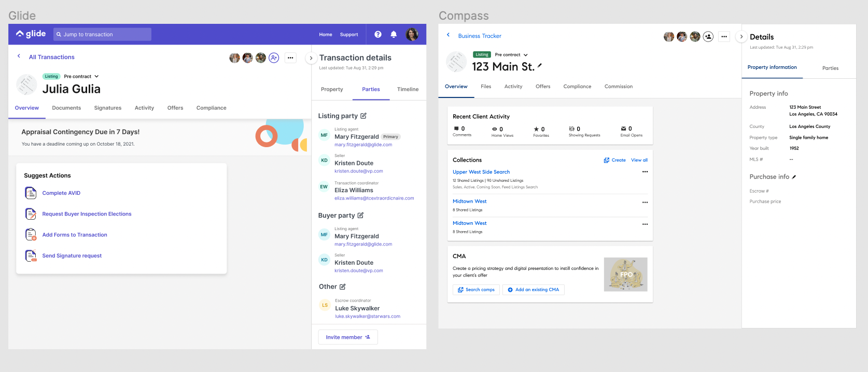This screenshot has height=372, width=868.
Task: Select the Property information tab in Compass Details
Action: 772,67
